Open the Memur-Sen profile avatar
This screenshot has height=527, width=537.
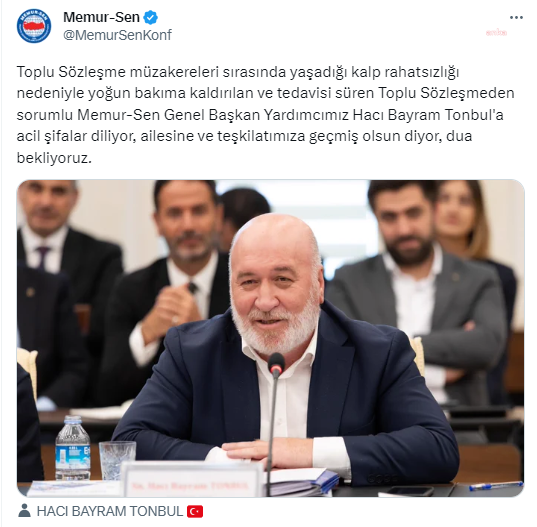(34, 26)
